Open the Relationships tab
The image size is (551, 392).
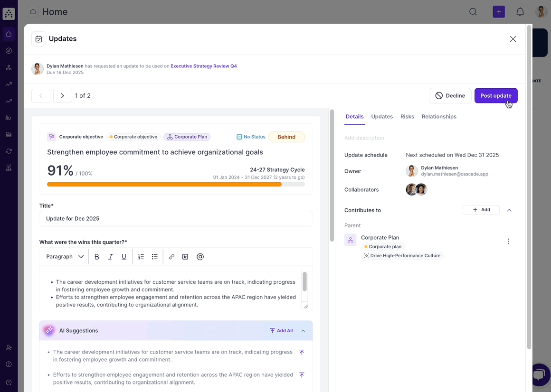coord(439,117)
